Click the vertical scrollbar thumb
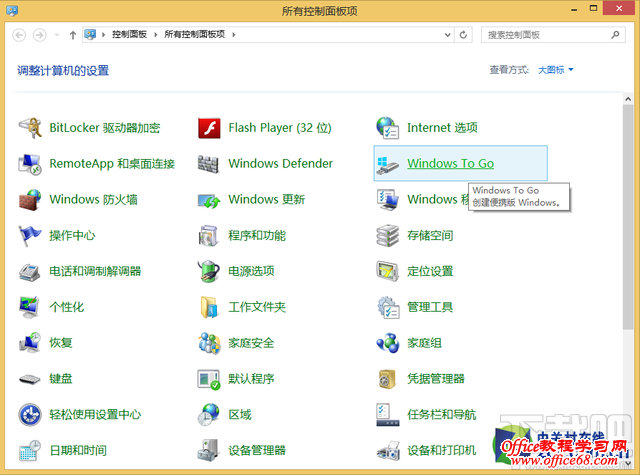Image resolution: width=640 pixels, height=475 pixels. click(x=628, y=217)
